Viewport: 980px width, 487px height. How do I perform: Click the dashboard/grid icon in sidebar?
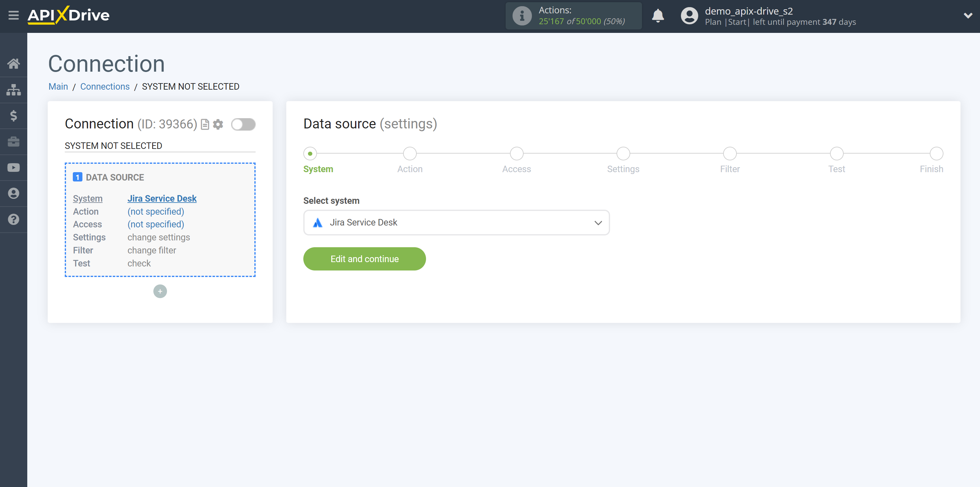point(14,90)
